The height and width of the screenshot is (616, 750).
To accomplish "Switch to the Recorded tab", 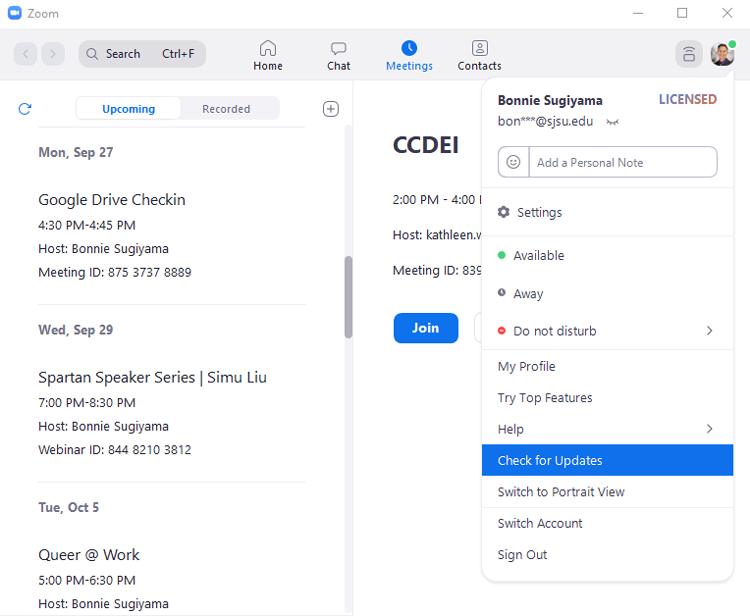I will tap(226, 109).
